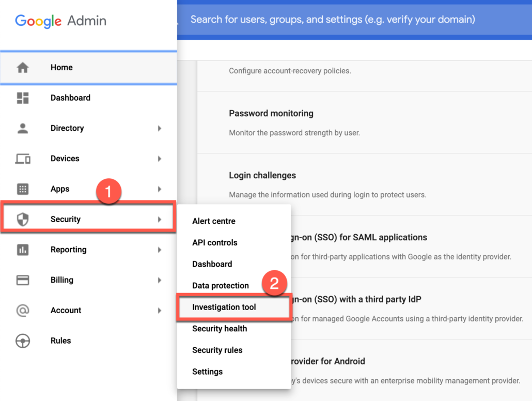
Task: Choose Security rules from submenu
Action: coord(217,350)
